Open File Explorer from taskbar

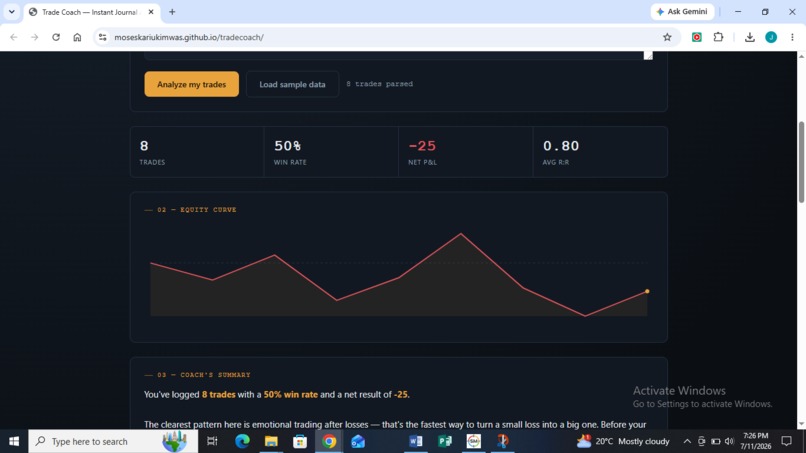pos(271,441)
